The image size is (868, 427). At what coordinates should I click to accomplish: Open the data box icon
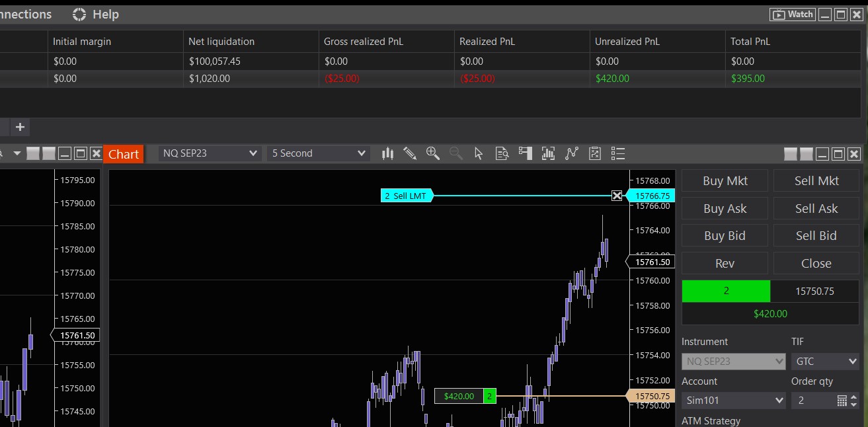pos(502,153)
